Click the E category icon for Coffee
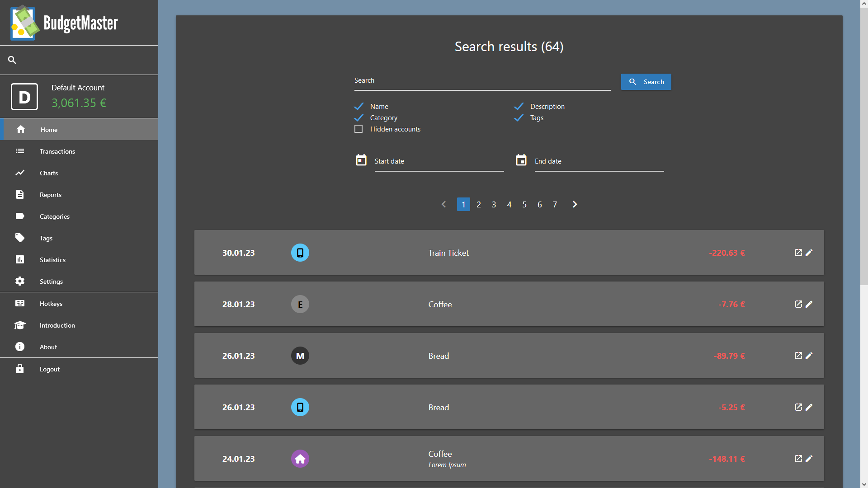Screen dimensions: 868x488 click(x=300, y=304)
